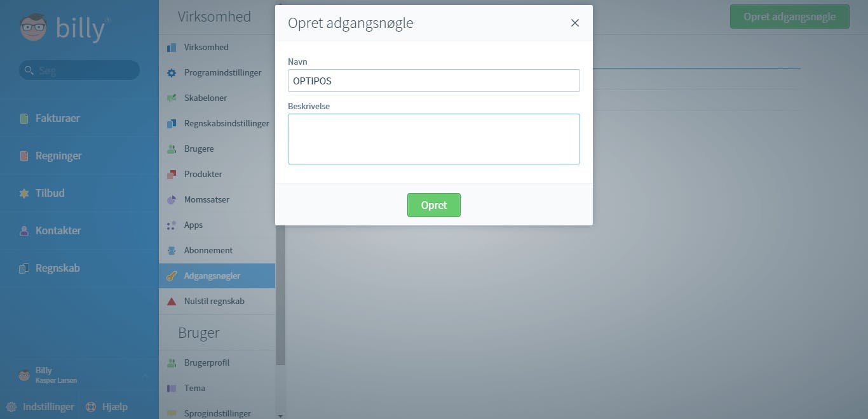Click the Regninger document icon
This screenshot has height=419, width=868.
(x=24, y=156)
